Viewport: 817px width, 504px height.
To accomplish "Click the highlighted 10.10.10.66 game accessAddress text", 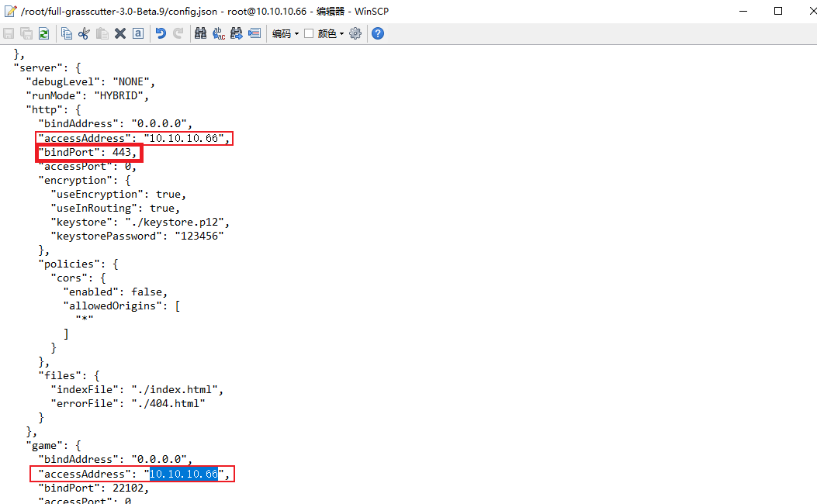I will (183, 474).
